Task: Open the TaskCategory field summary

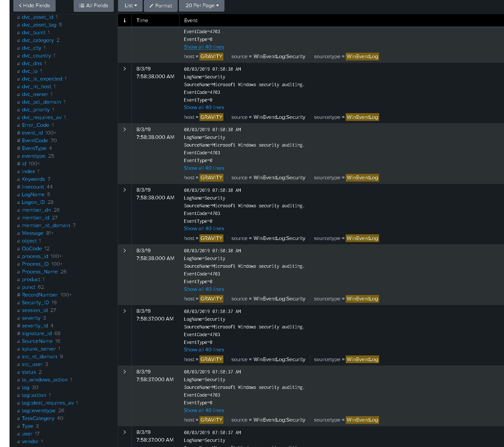Action: [x=38, y=418]
